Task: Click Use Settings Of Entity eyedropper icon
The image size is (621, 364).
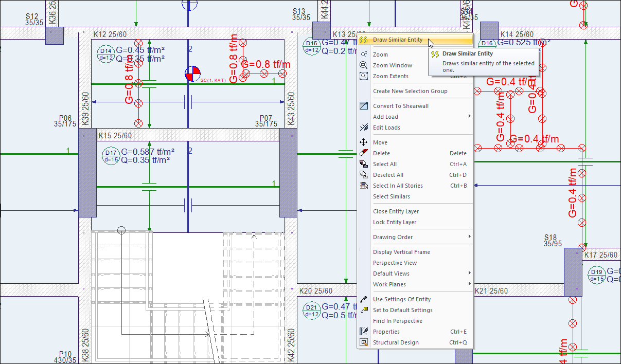Action: [364, 299]
